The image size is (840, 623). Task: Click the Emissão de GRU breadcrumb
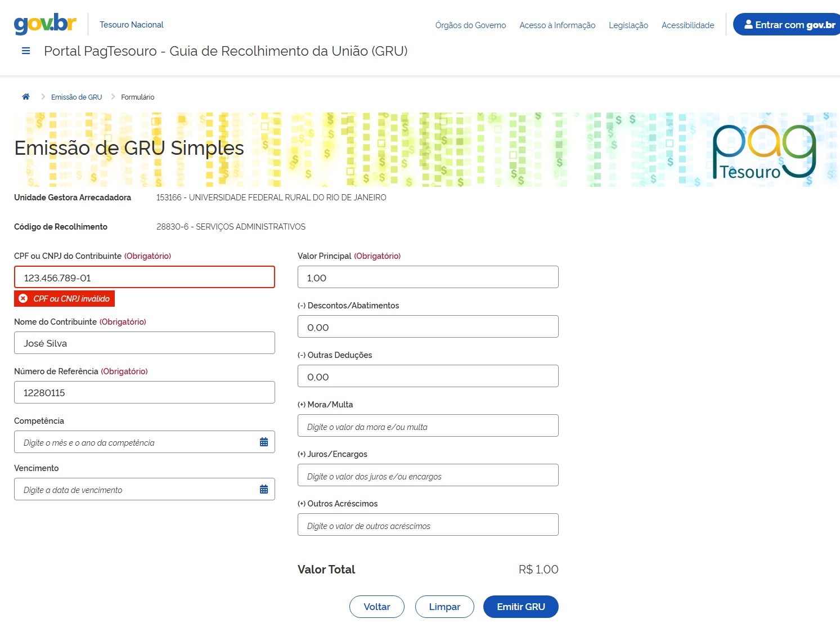(77, 97)
